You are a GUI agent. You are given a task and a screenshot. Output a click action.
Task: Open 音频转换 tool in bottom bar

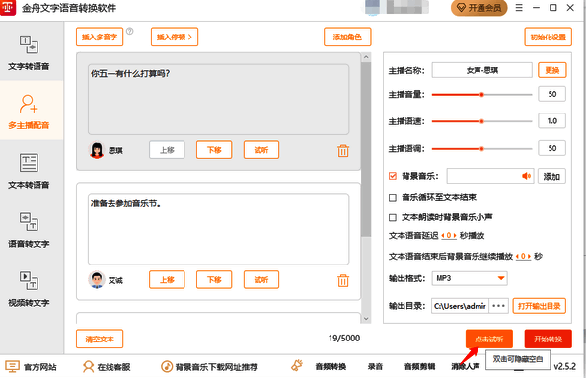click(331, 366)
